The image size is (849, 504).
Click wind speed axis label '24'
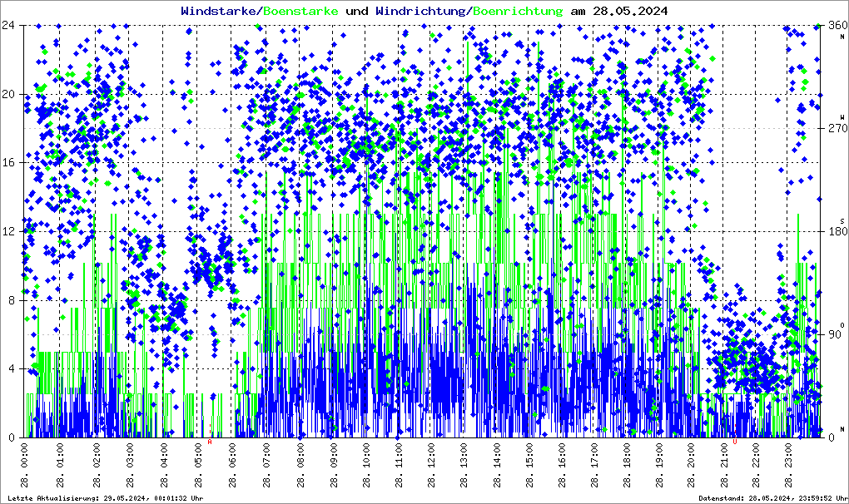8,25
